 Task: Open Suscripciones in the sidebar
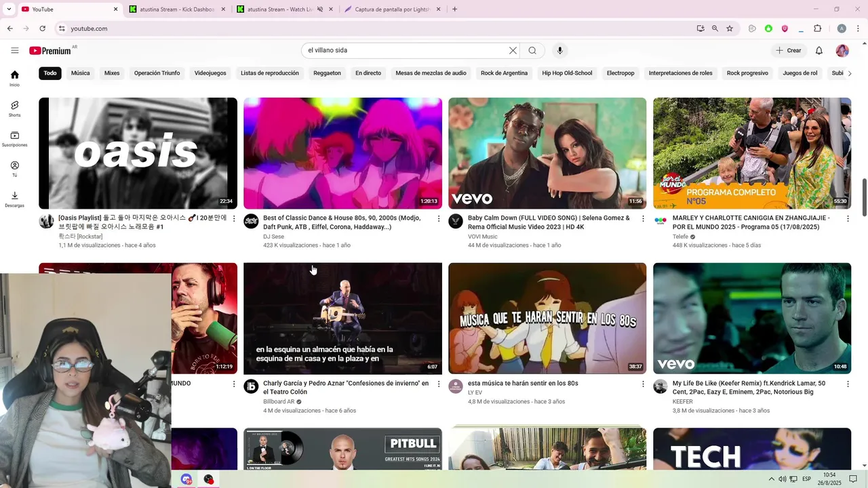[14, 139]
